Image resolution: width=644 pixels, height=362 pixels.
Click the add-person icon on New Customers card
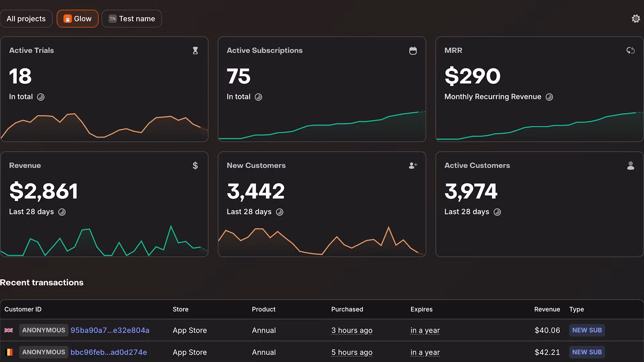pyautogui.click(x=413, y=165)
